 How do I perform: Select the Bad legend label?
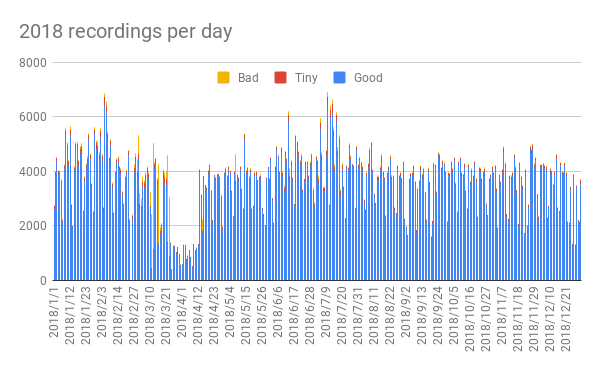[248, 78]
